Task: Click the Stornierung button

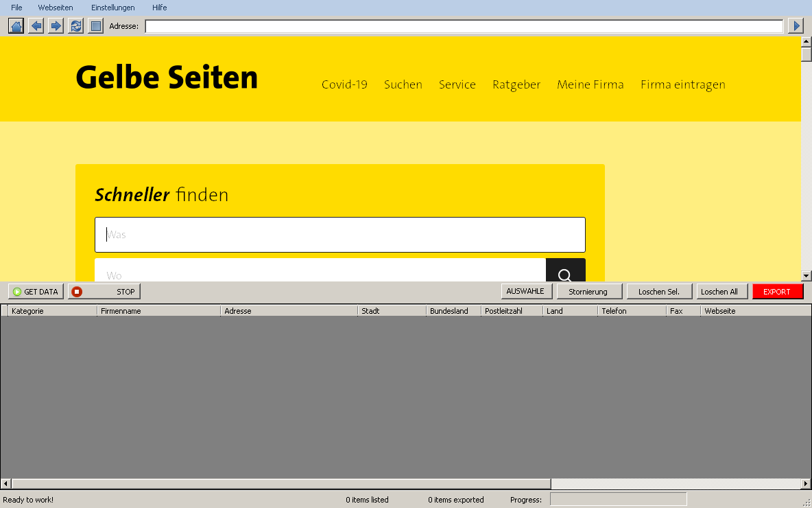Action: point(589,292)
